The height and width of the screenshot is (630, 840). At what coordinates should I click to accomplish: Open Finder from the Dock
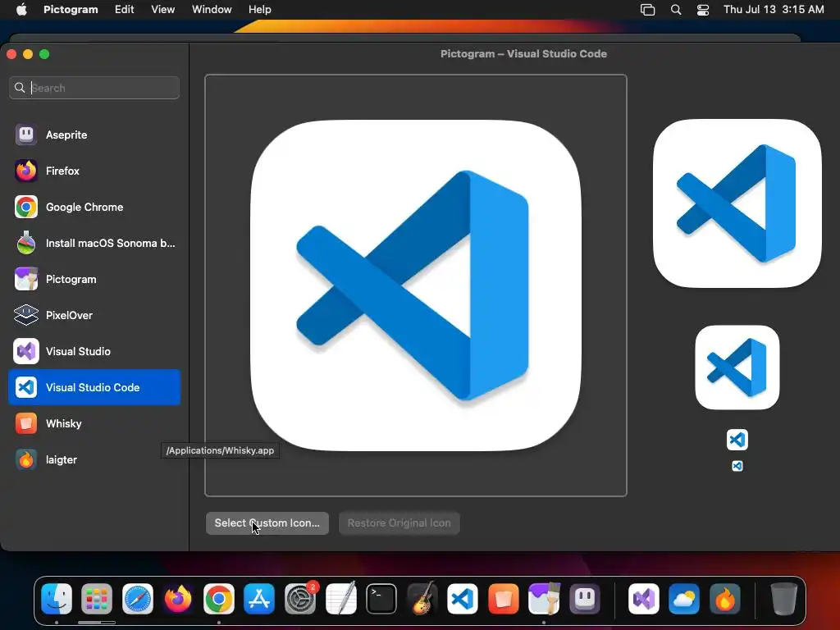(57, 598)
